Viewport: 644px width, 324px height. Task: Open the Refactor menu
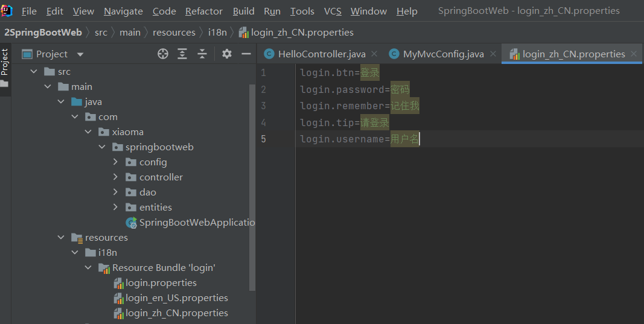204,11
